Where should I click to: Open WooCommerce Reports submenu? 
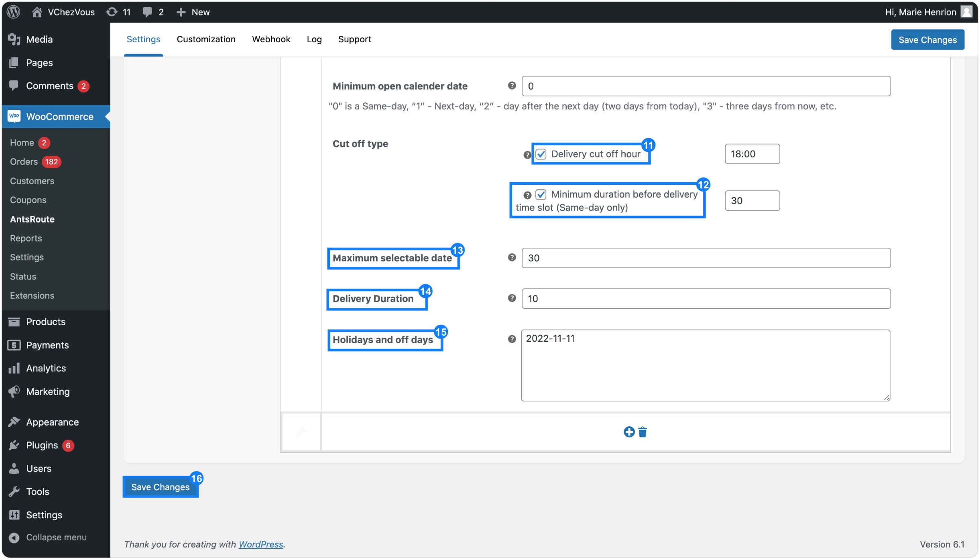coord(26,238)
